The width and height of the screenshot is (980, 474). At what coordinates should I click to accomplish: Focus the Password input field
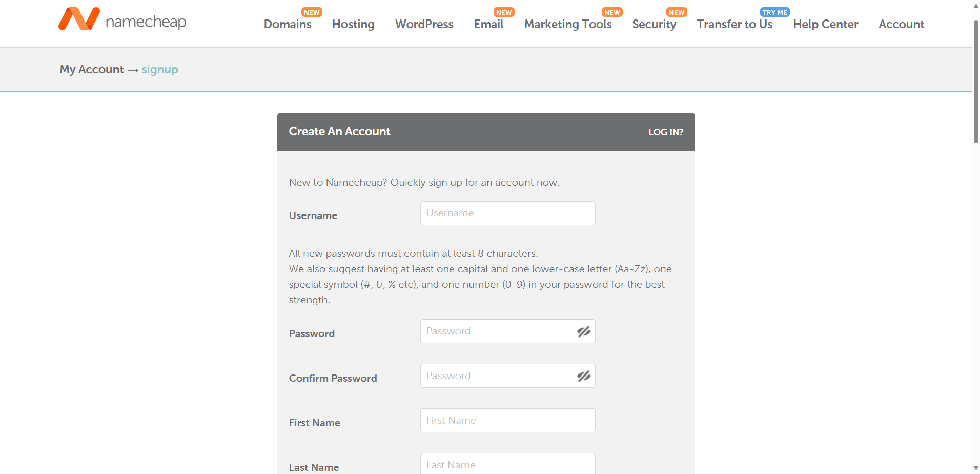pos(507,331)
